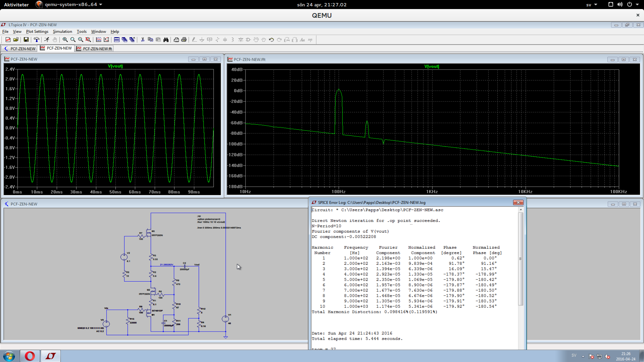Image resolution: width=644 pixels, height=362 pixels.
Task: Tile windows horizontally with the toolbar icon
Action: (117, 40)
